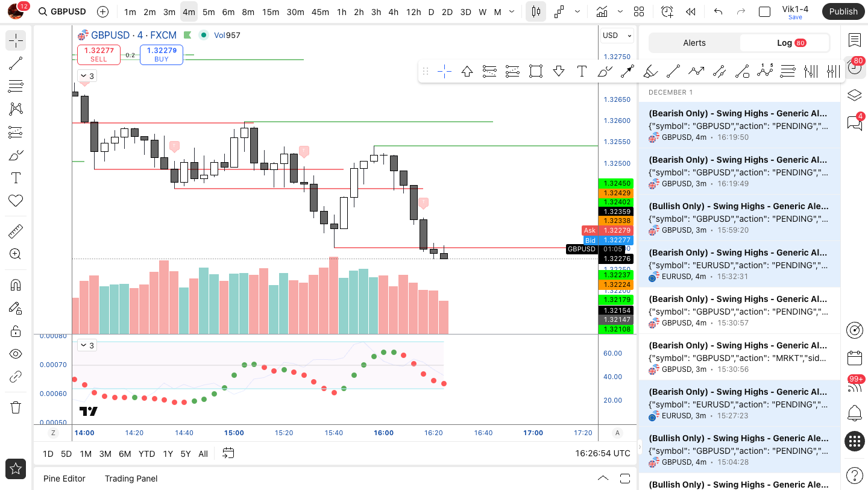868x490 pixels.
Task: Maximize the bottom panel icon
Action: 625,479
